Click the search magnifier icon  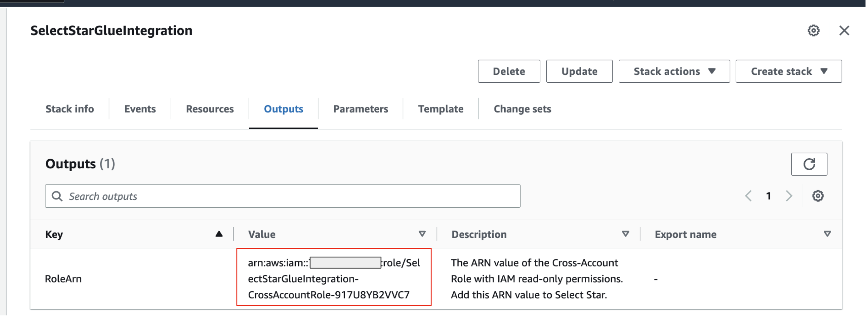(57, 196)
